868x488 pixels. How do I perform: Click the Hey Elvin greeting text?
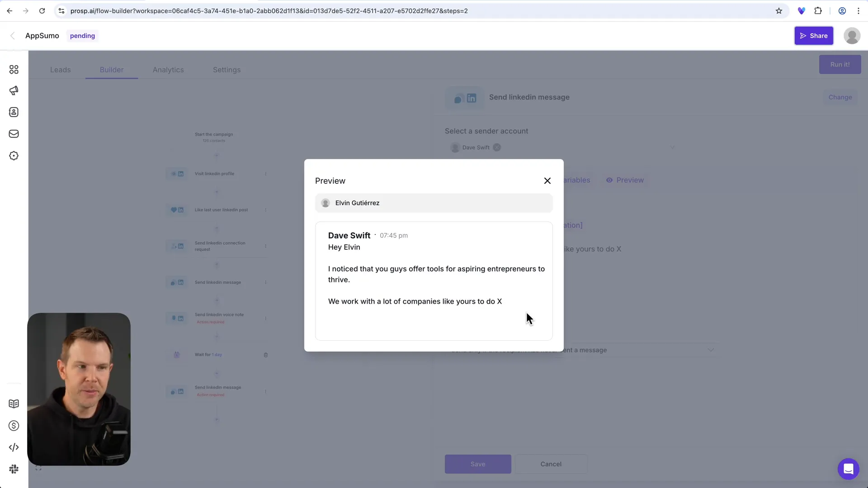(x=344, y=247)
